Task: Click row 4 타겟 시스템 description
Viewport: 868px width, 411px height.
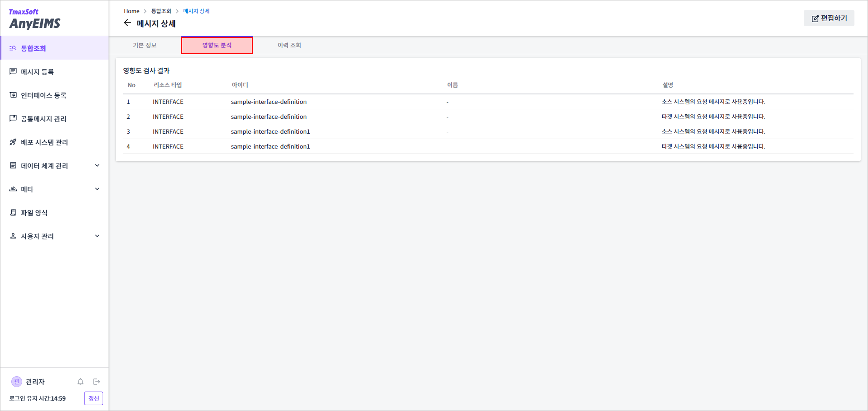Action: tap(713, 146)
